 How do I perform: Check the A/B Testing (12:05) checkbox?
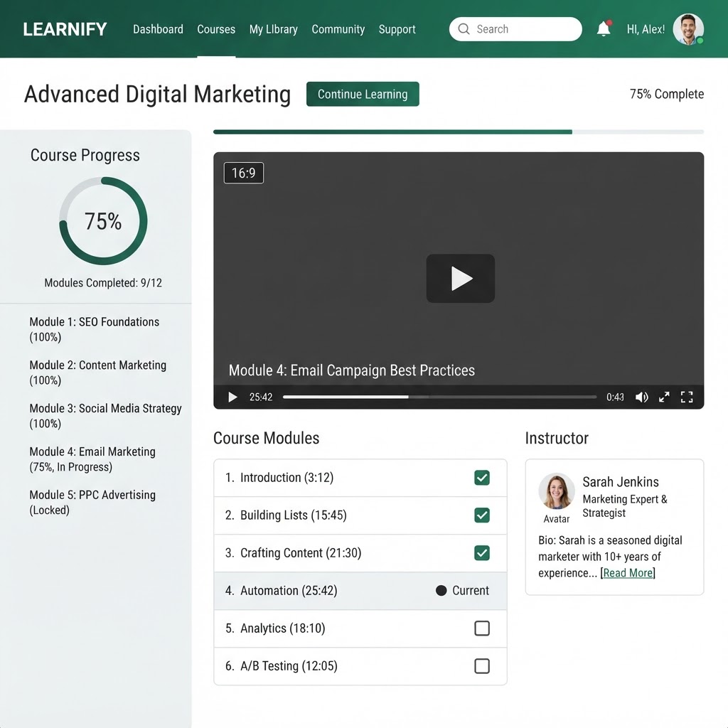[x=482, y=665]
